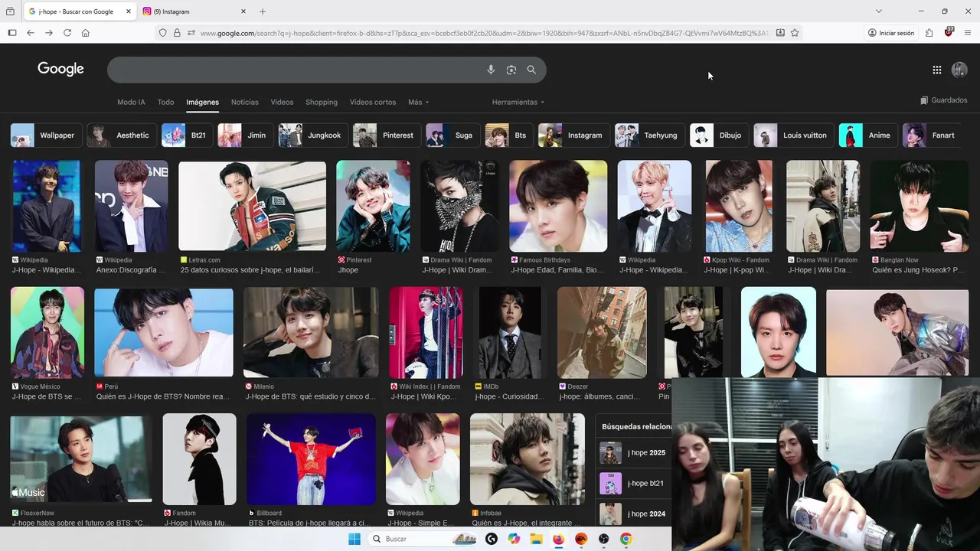Open the EA app from taskbar

[x=581, y=539]
